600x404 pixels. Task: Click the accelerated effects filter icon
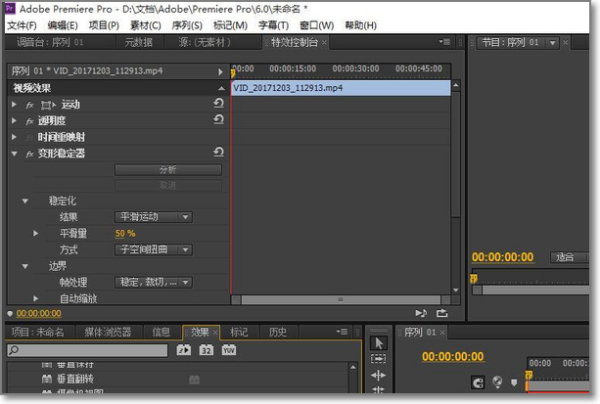tap(184, 350)
